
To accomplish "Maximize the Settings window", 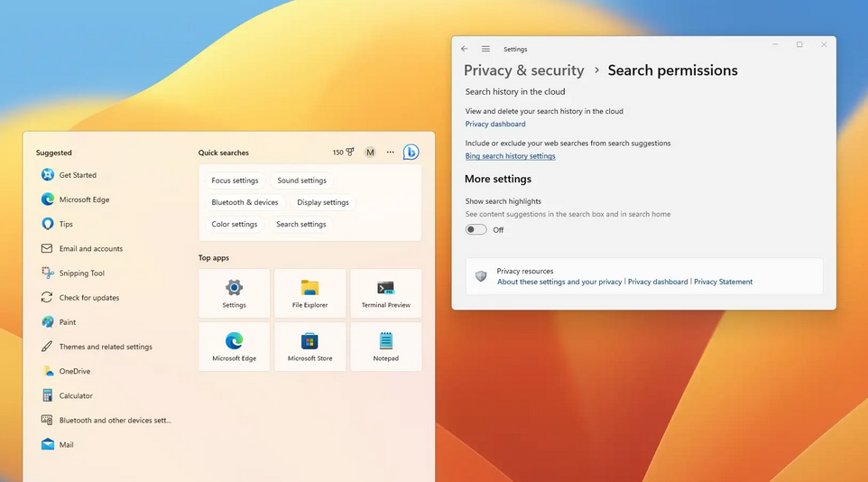I will click(x=799, y=45).
